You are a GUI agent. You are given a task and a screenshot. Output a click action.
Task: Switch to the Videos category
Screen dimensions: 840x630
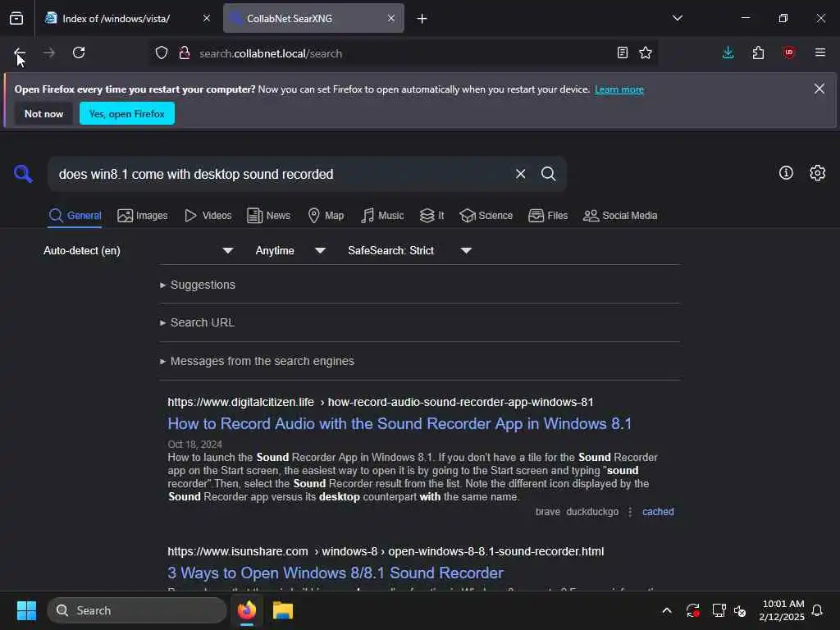coord(208,216)
